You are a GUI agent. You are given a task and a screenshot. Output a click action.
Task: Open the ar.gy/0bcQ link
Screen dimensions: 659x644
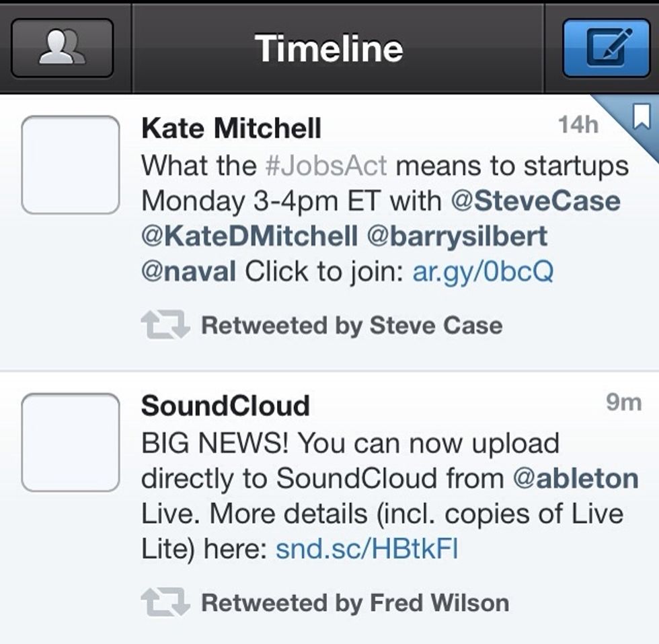483,272
